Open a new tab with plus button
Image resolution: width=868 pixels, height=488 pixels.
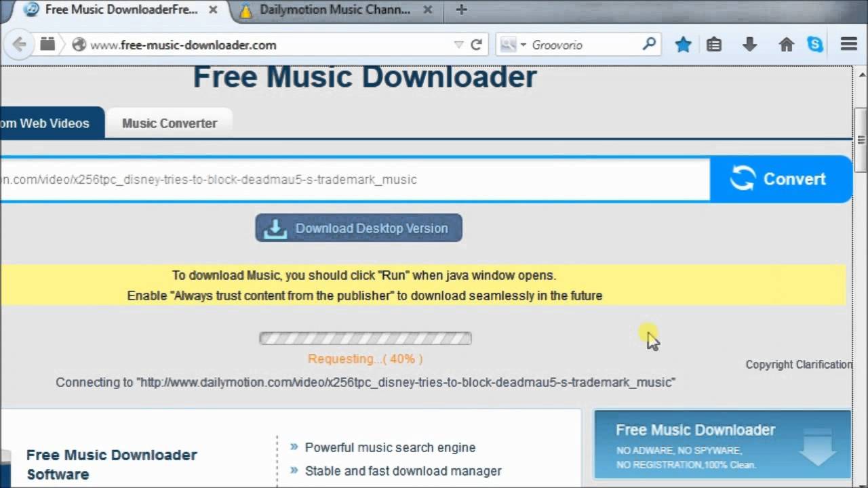click(x=461, y=9)
